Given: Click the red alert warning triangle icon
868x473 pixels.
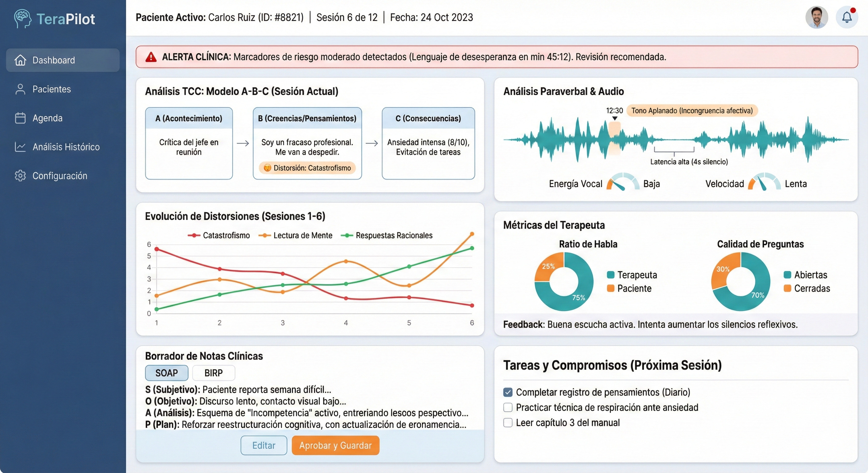Looking at the screenshot, I should coord(151,57).
